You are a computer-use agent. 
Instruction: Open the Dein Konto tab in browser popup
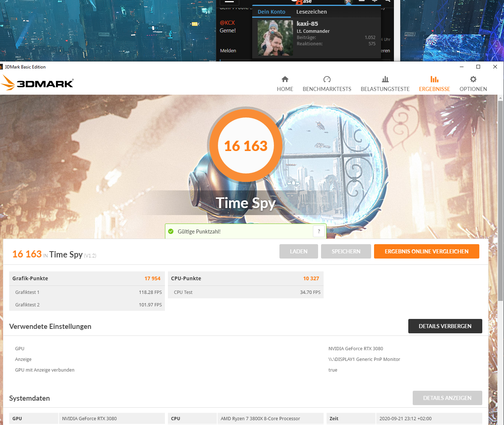[271, 12]
